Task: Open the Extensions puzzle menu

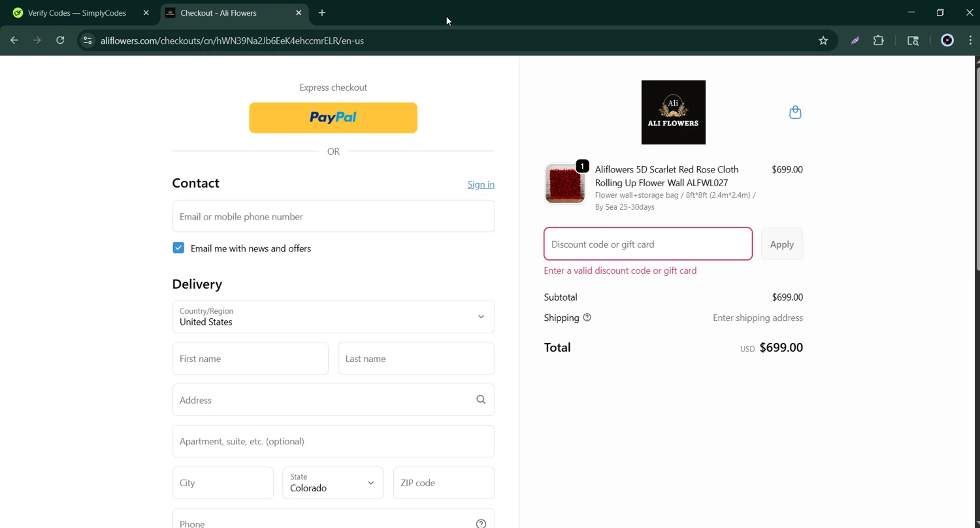Action: tap(879, 41)
